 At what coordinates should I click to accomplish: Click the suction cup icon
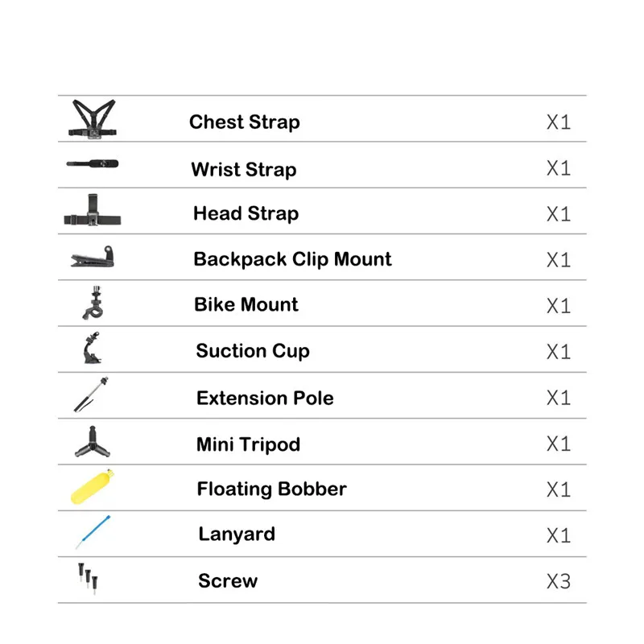pyautogui.click(x=93, y=348)
